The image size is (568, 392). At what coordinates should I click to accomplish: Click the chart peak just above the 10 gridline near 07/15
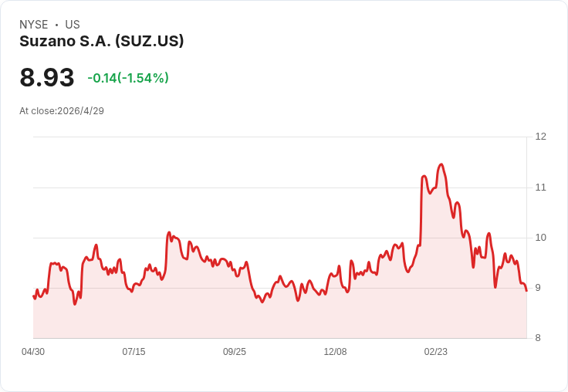tap(169, 232)
